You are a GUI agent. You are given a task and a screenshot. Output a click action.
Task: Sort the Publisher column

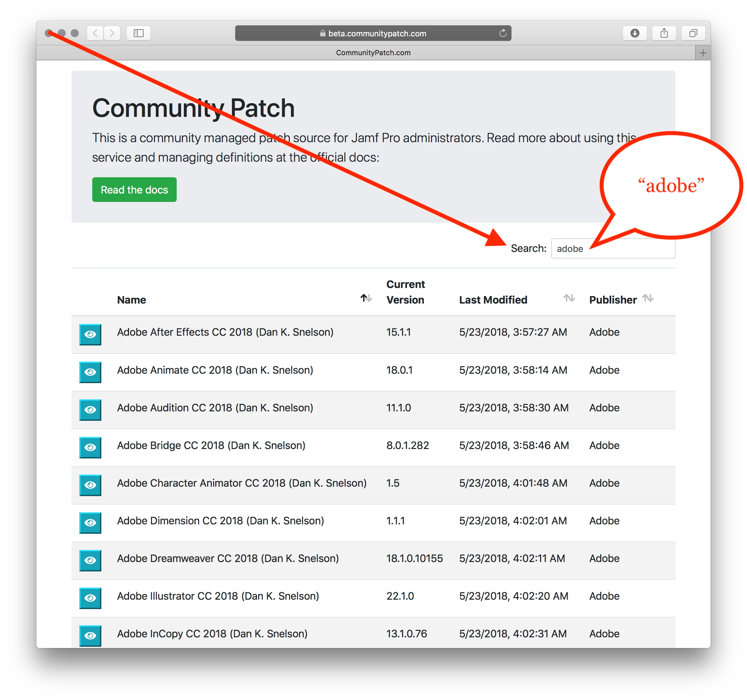click(647, 298)
